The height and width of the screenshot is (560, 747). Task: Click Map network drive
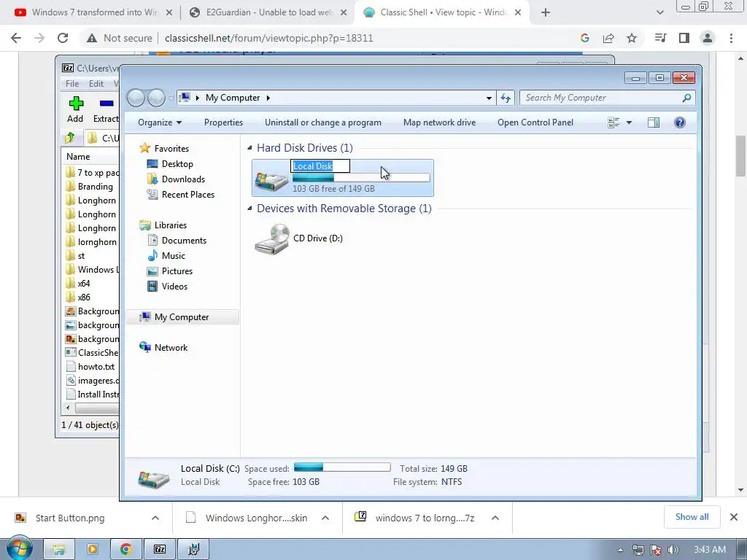pyautogui.click(x=439, y=122)
